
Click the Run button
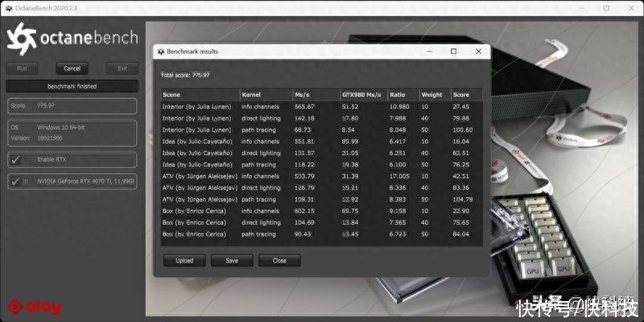pyautogui.click(x=22, y=68)
